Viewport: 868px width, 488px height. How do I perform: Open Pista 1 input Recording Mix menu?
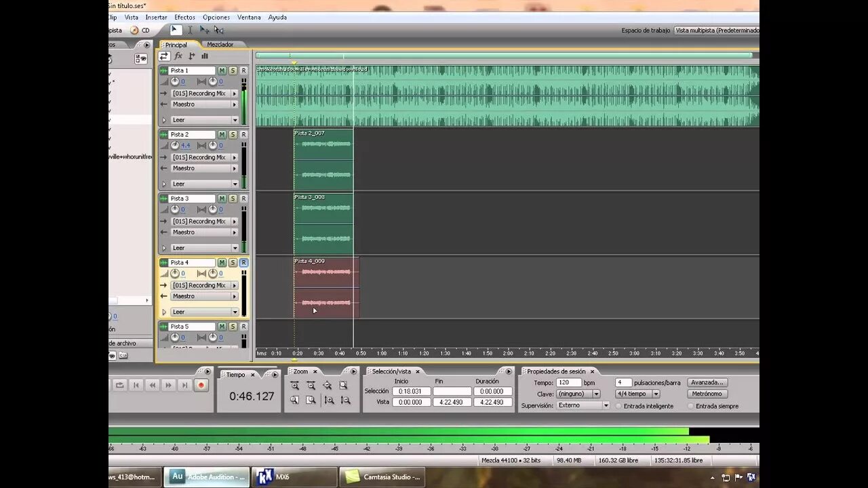click(235, 94)
